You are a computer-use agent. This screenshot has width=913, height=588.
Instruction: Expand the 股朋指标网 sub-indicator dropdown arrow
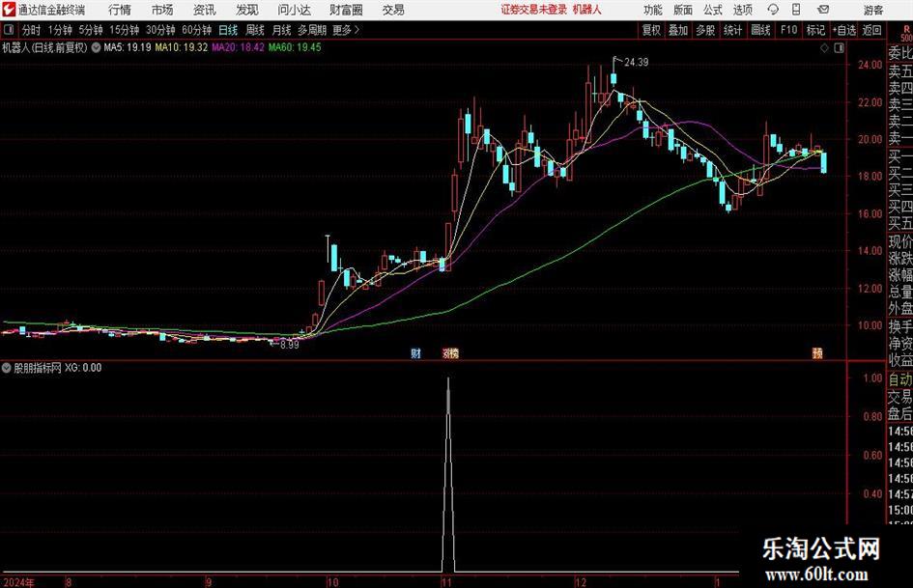pos(7,368)
